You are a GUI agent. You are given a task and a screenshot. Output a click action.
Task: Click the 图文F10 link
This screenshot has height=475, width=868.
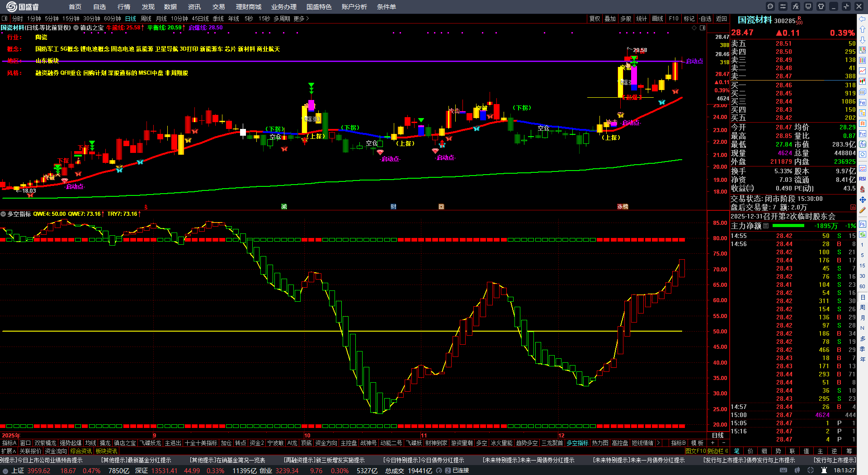pyautogui.click(x=696, y=451)
